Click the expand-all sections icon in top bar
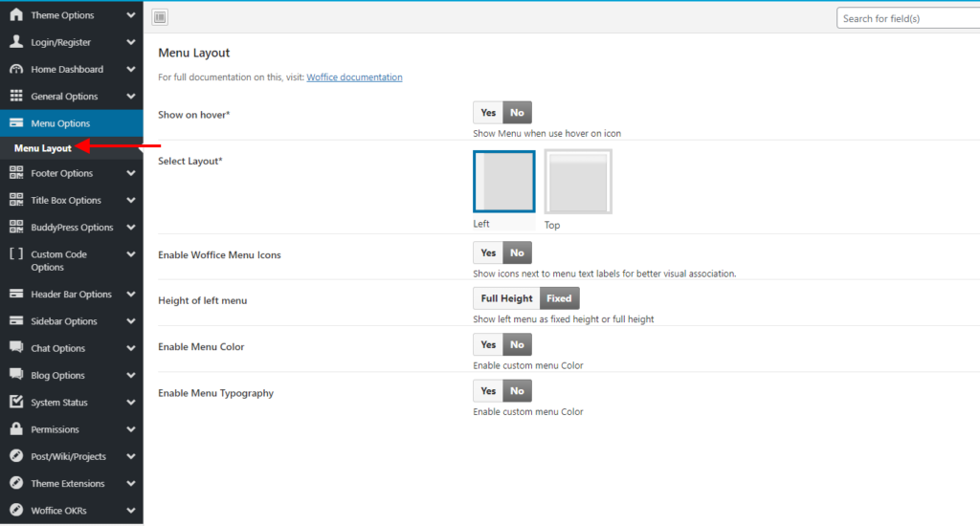Viewport: 980px width, 526px height. tap(160, 17)
